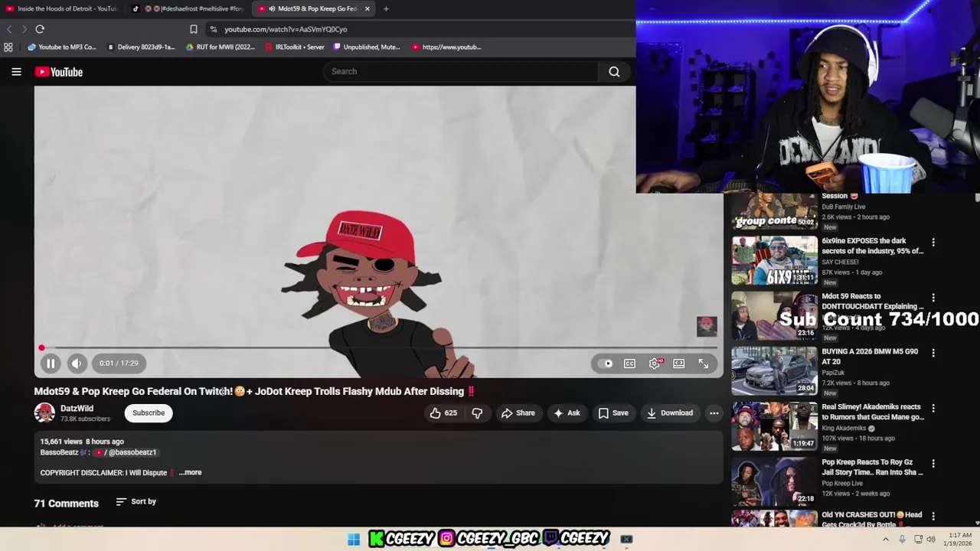Open the taskbar network icon

tap(918, 539)
